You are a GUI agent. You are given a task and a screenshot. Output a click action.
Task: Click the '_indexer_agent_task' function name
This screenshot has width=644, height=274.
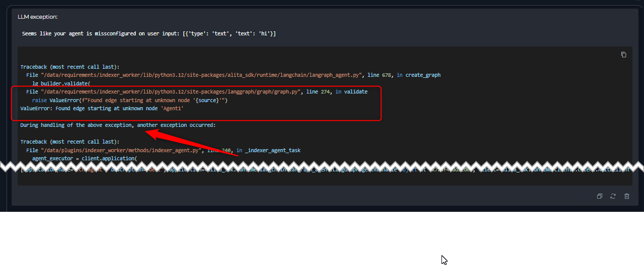(273, 150)
